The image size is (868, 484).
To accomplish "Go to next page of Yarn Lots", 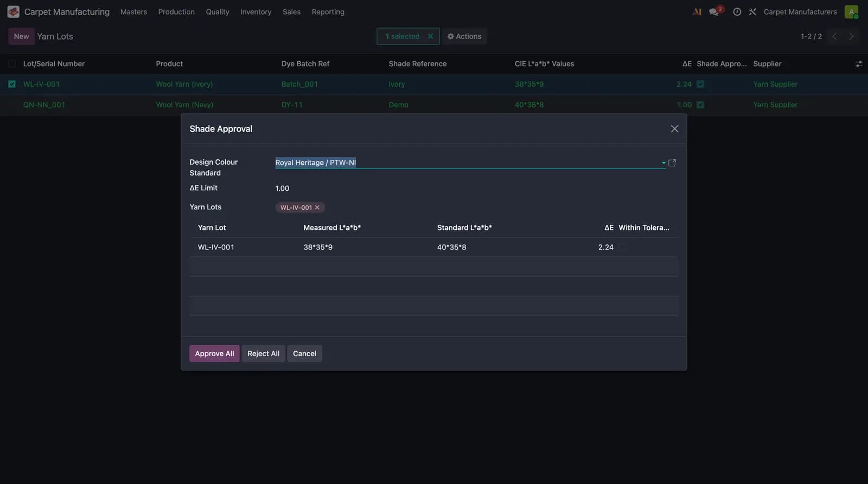I will (851, 36).
